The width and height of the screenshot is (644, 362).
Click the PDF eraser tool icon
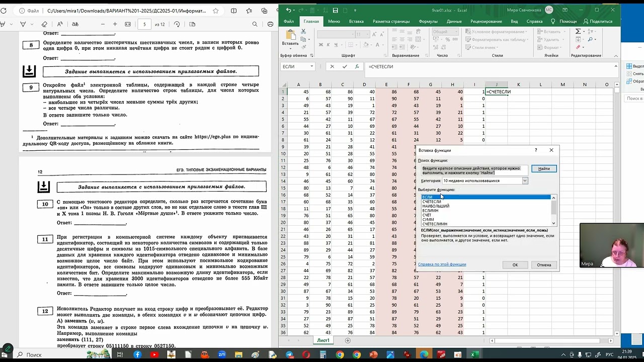point(44,24)
